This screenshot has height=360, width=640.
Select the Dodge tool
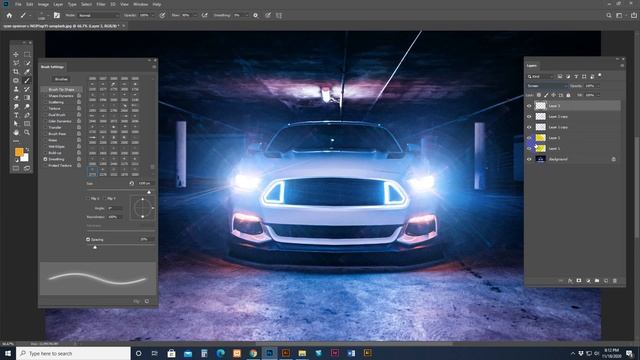click(27, 107)
